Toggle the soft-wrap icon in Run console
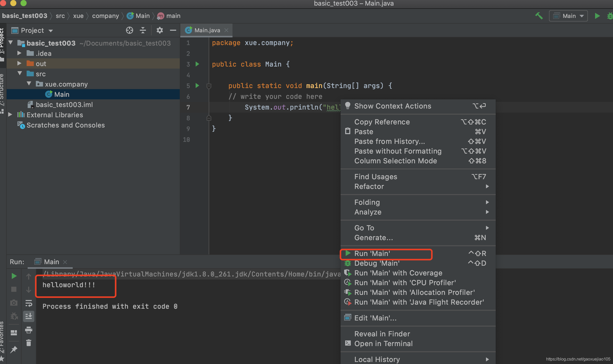The width and height of the screenshot is (613, 364). [x=29, y=304]
